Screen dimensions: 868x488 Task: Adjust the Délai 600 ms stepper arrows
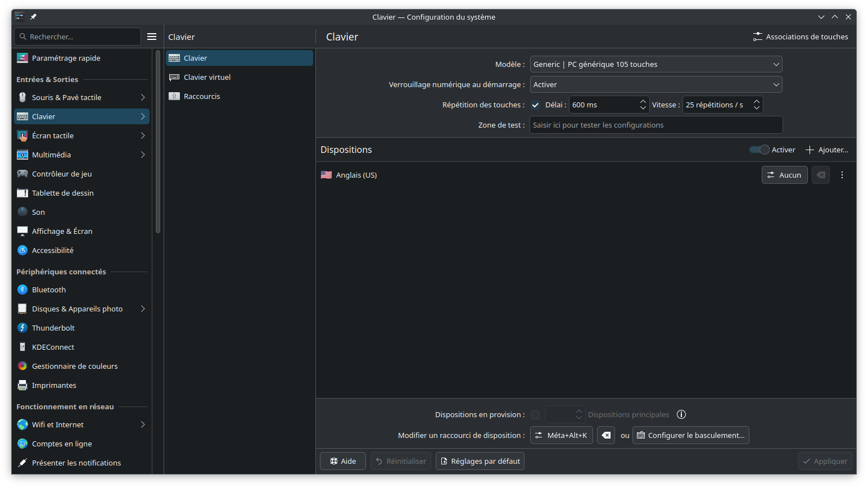click(643, 105)
